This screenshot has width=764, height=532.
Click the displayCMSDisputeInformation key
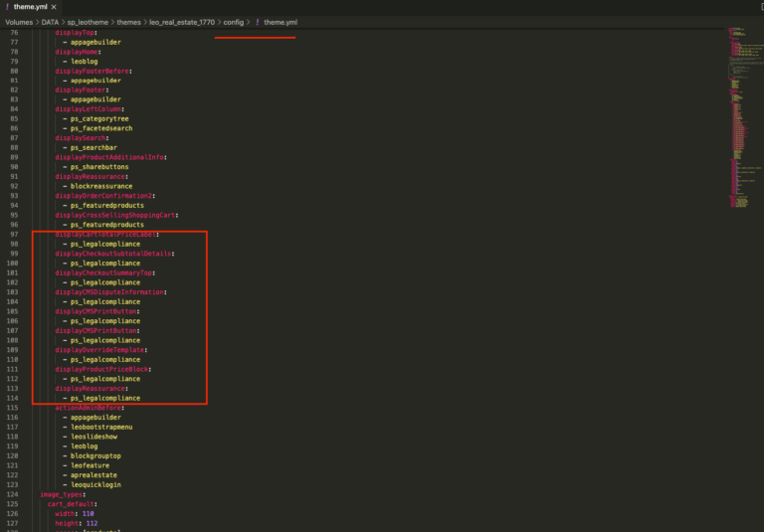click(109, 292)
